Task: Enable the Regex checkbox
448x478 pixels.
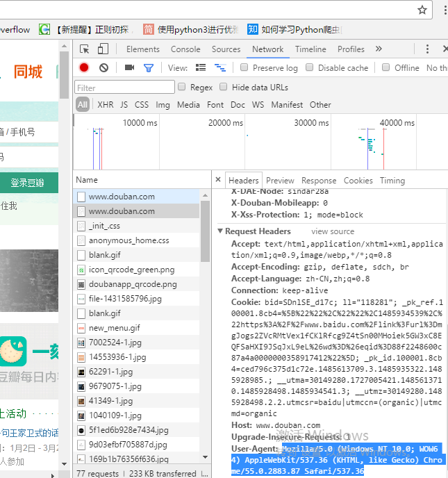Action: [x=182, y=87]
